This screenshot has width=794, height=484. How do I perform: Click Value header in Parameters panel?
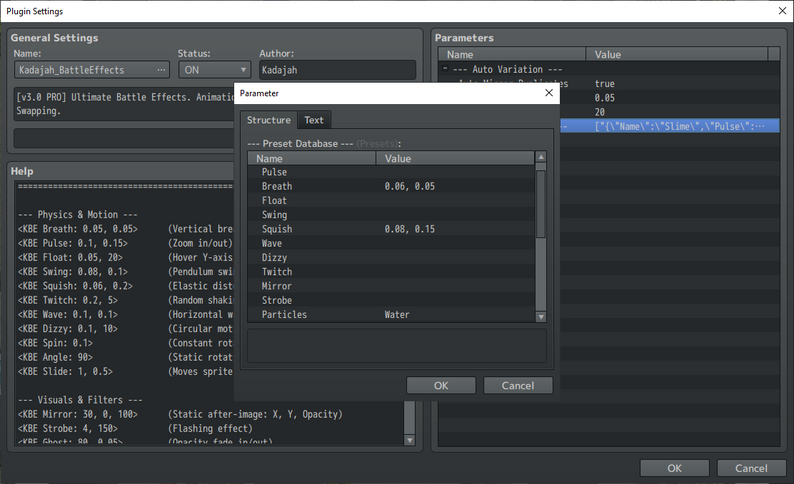(x=677, y=54)
